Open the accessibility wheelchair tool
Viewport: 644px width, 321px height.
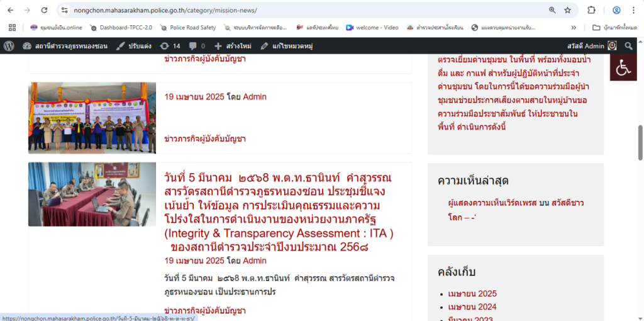(x=623, y=67)
